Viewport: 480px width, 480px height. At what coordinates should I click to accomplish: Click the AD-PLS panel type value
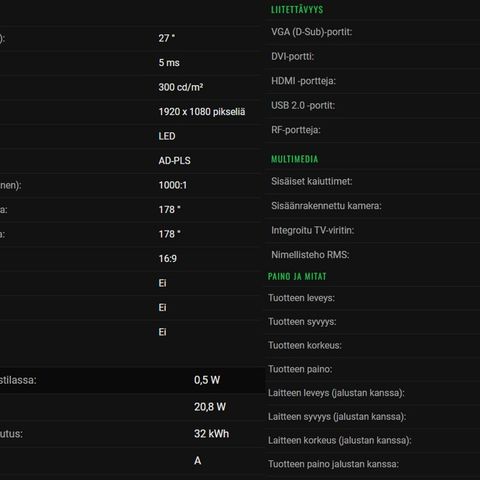point(174,161)
